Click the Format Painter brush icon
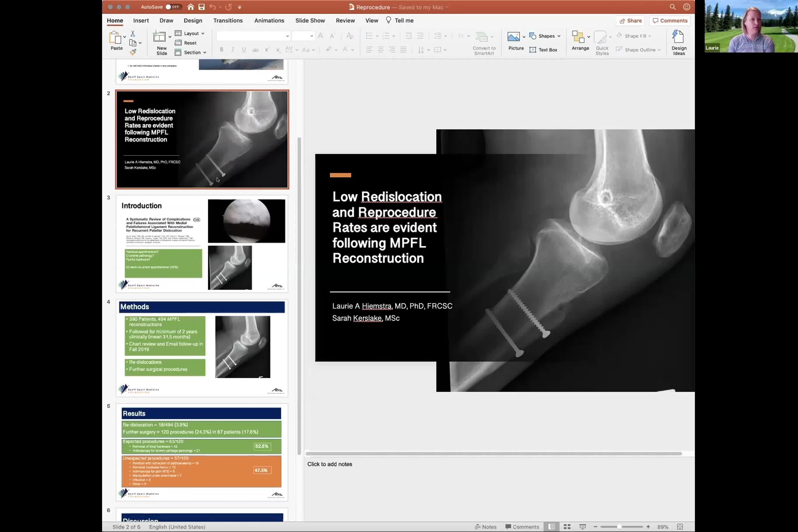This screenshot has width=798, height=532. (133, 52)
